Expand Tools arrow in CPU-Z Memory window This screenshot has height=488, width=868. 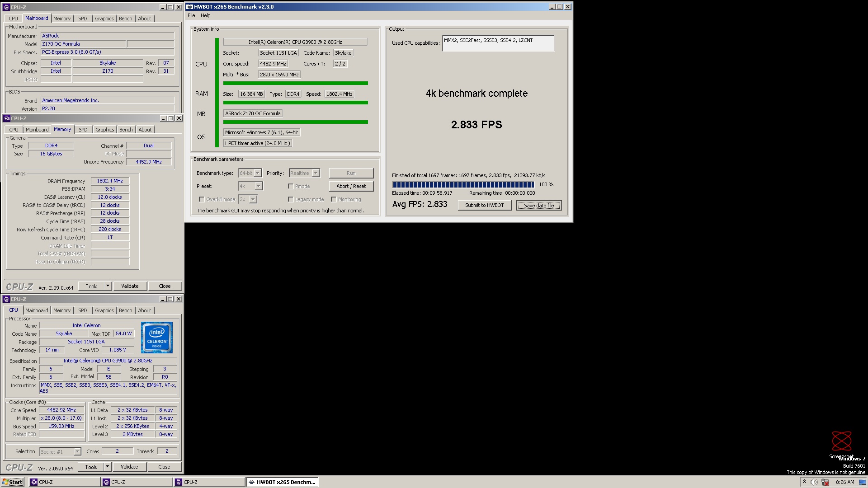(x=108, y=286)
